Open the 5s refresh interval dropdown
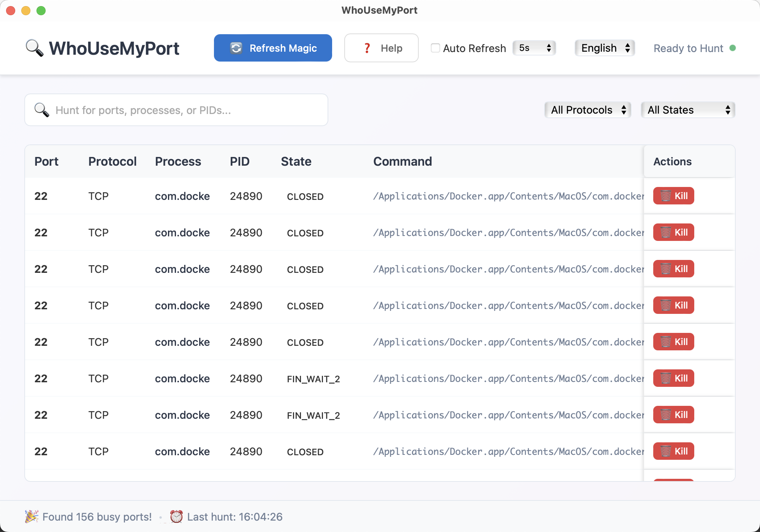Image resolution: width=760 pixels, height=532 pixels. [x=534, y=48]
